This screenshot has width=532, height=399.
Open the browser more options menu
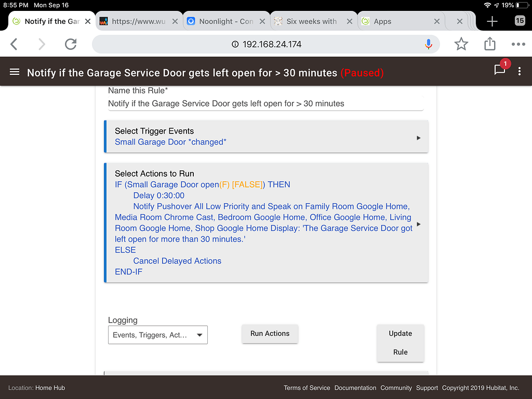tap(518, 44)
